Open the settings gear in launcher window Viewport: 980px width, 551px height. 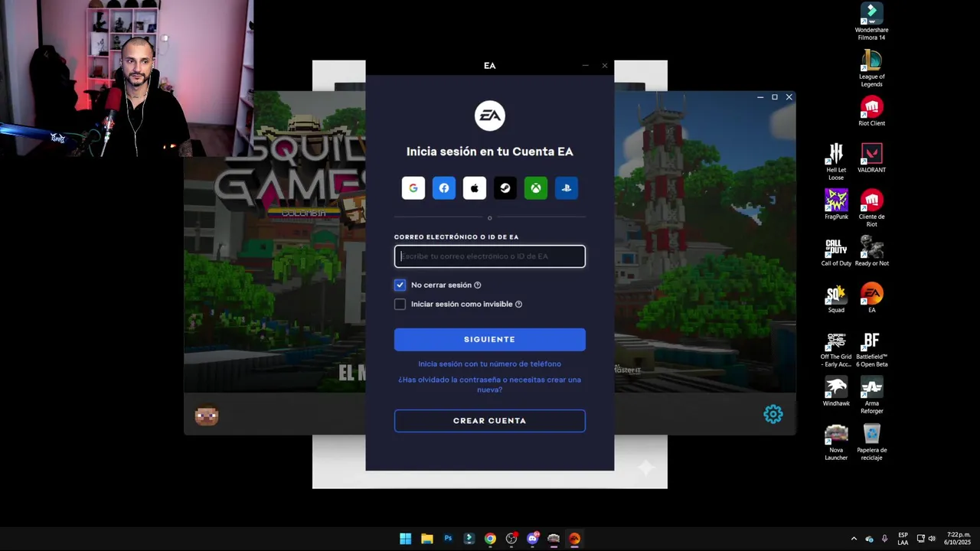tap(773, 414)
